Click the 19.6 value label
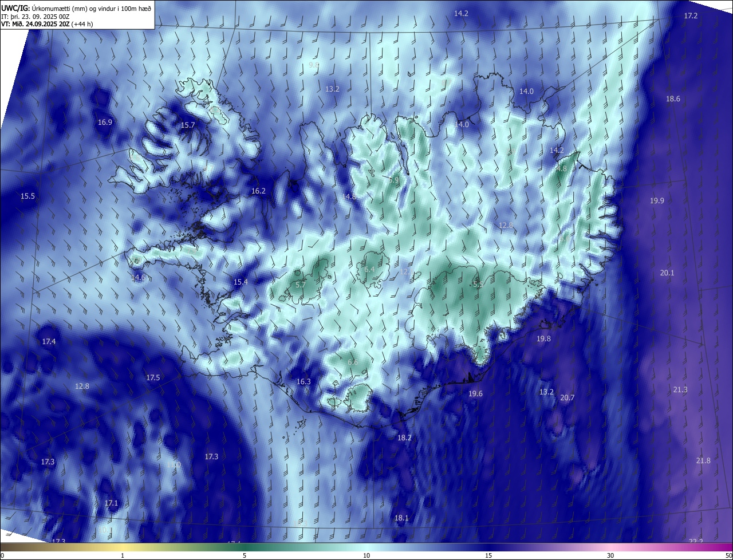 click(x=475, y=393)
